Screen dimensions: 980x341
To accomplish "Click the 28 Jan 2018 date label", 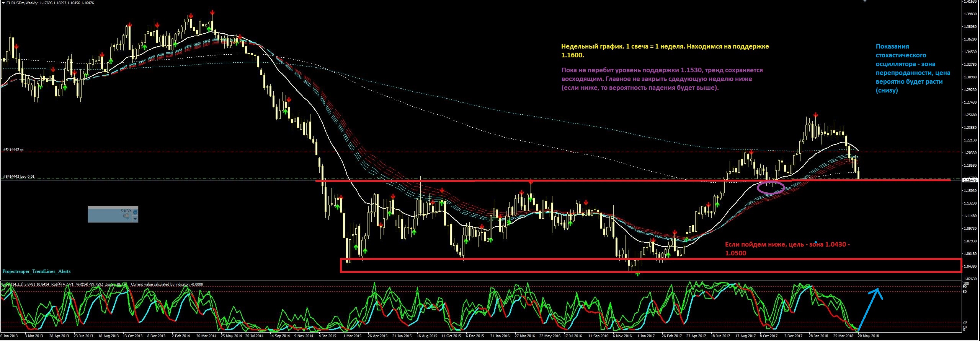I will click(818, 336).
